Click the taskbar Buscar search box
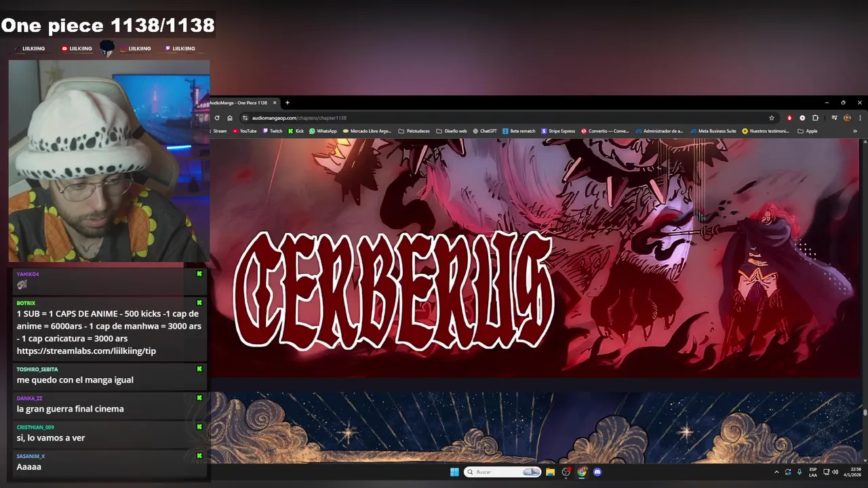 tap(502, 472)
